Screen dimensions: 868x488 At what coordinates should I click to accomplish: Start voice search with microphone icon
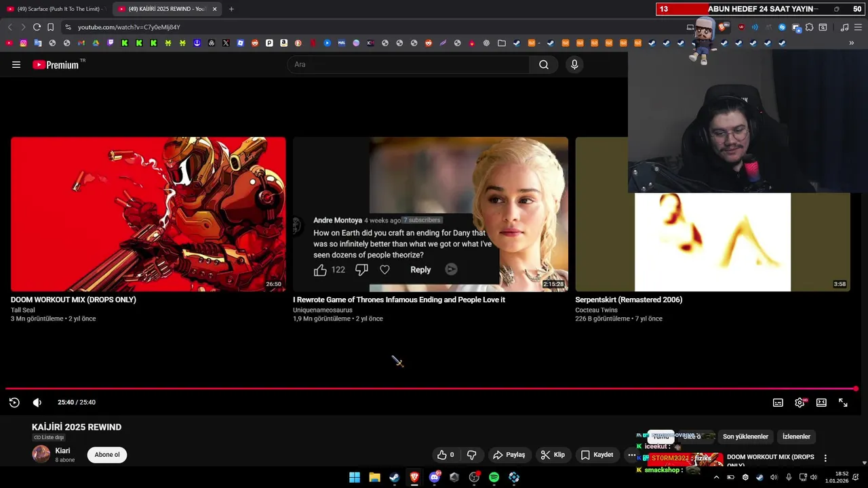click(x=574, y=64)
